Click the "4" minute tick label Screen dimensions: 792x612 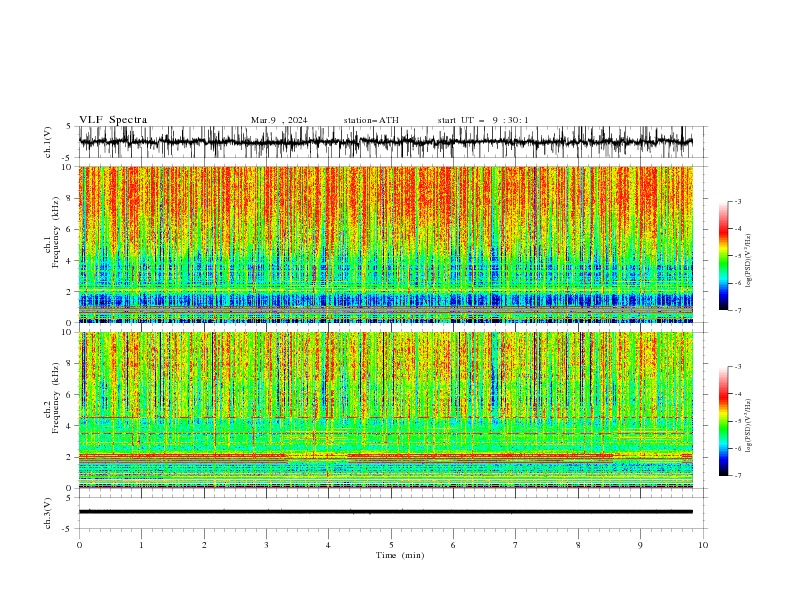328,545
